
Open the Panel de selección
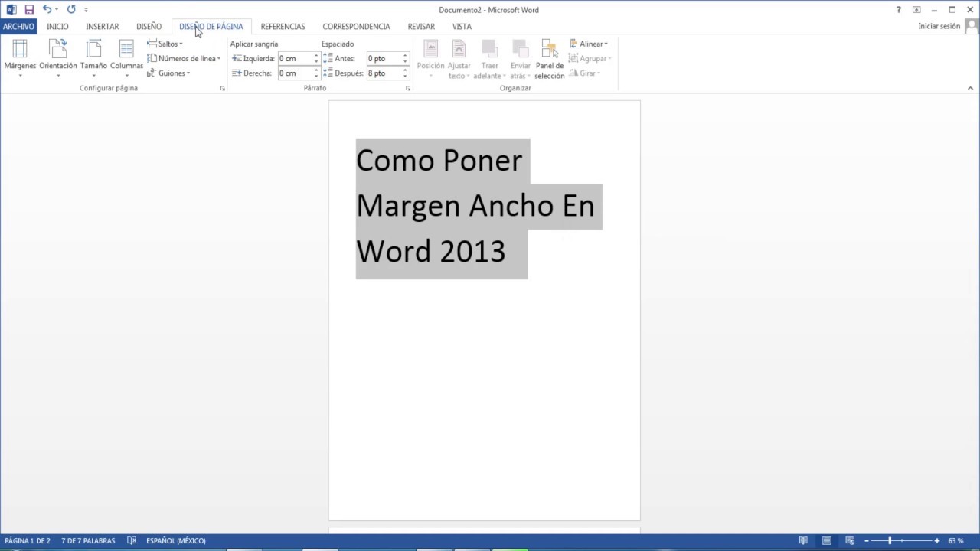(x=550, y=58)
